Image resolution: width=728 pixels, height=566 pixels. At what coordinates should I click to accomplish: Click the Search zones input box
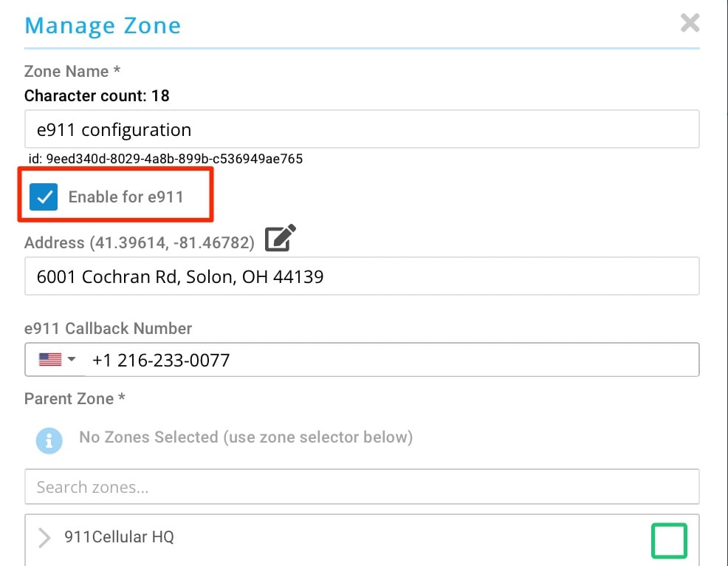(362, 487)
